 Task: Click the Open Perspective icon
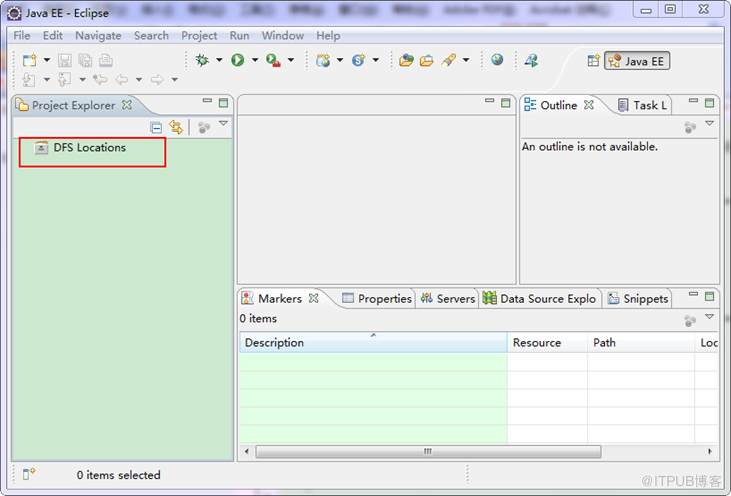[593, 61]
